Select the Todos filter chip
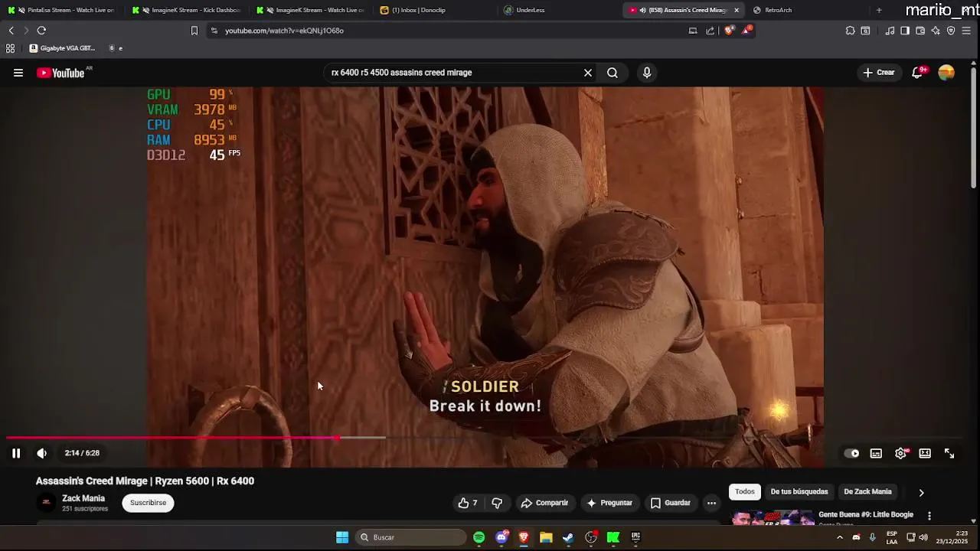Viewport: 980px width, 551px height. pyautogui.click(x=745, y=492)
